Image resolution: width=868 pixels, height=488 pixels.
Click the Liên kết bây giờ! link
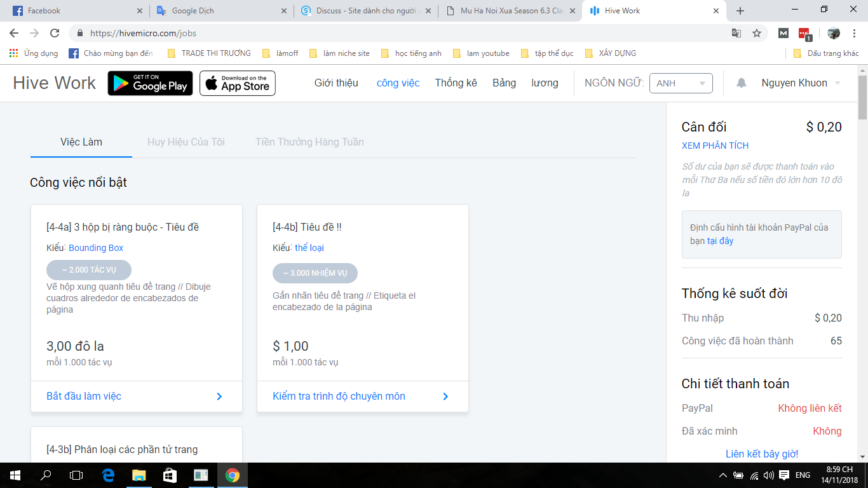pos(762,454)
